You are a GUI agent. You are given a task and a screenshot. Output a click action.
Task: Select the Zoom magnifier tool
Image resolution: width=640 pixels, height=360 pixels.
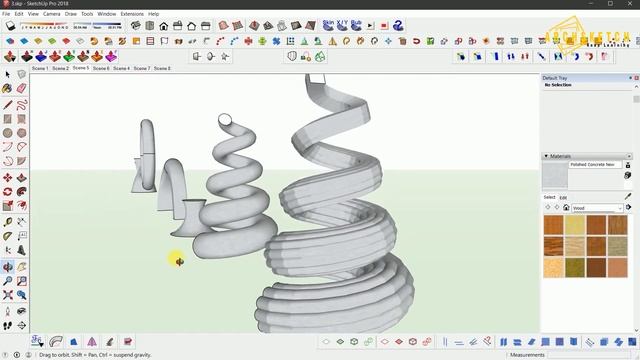pyautogui.click(x=7, y=281)
